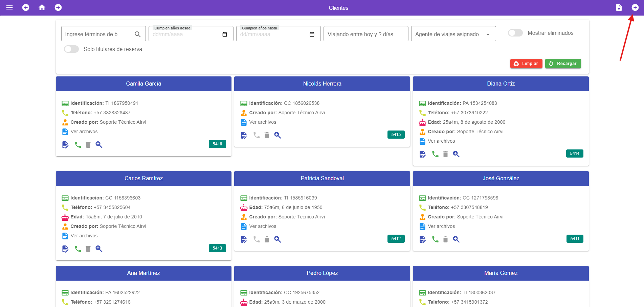Click the back arrow in top bar
The image size is (644, 307).
(26, 7)
